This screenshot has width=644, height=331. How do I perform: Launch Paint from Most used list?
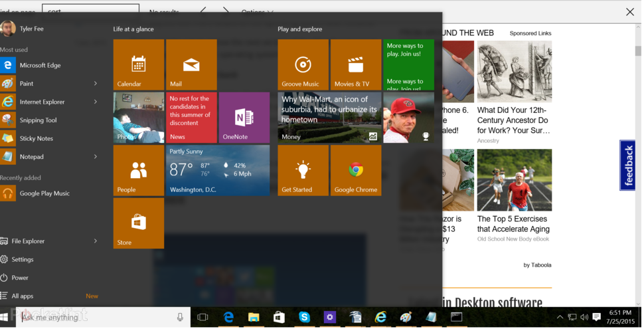27,84
